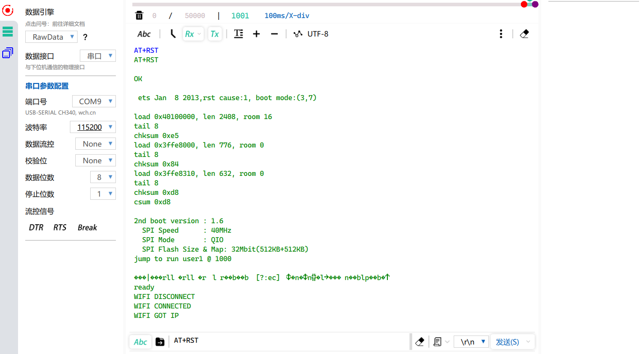Open the blue stacked windows sidebar icon
This screenshot has height=354, width=644.
(8, 53)
